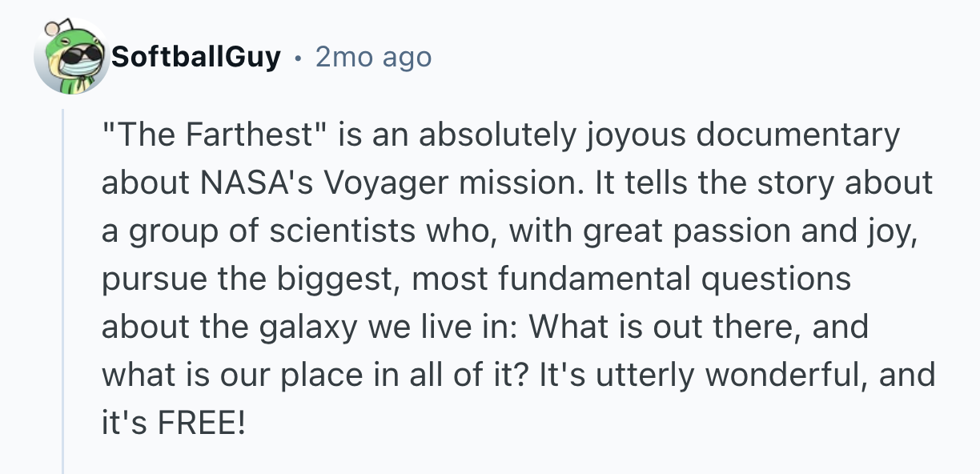
Task: Click the "2mo ago" comment timestamp
Action: pyautogui.click(x=373, y=57)
